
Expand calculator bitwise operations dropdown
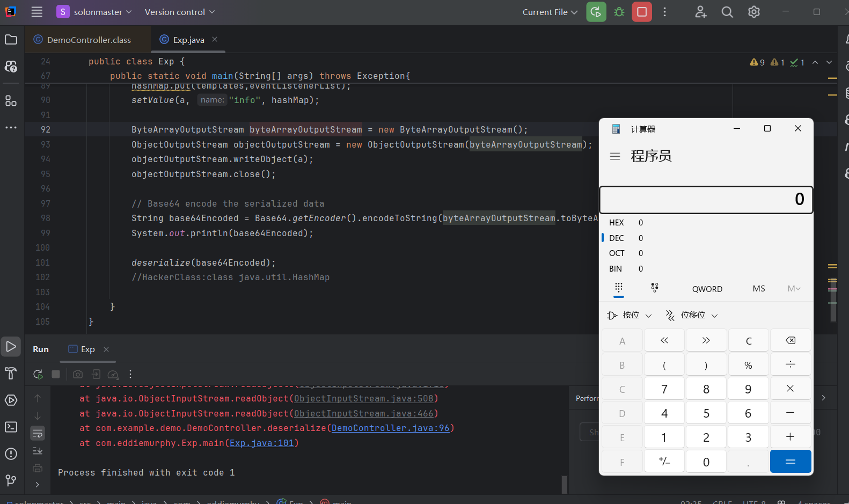630,316
